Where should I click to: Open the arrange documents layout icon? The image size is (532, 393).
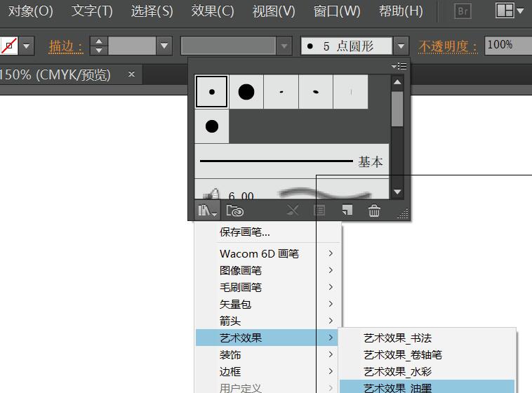509,11
